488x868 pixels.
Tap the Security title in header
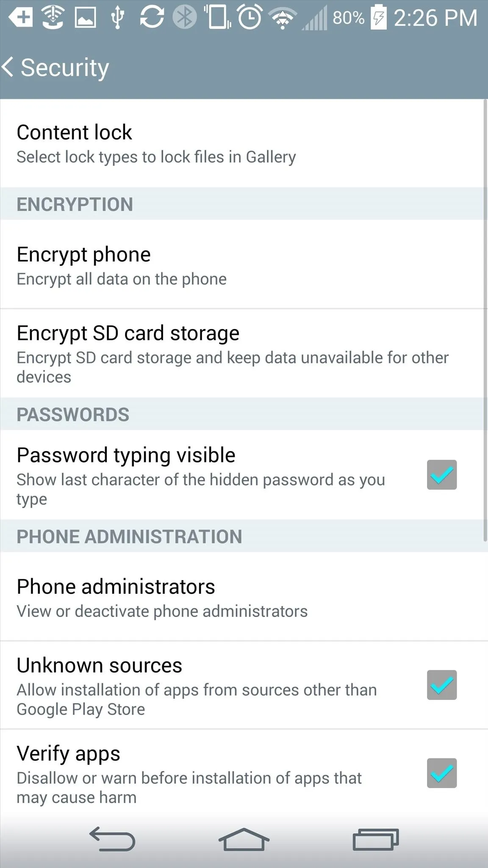pyautogui.click(x=65, y=67)
